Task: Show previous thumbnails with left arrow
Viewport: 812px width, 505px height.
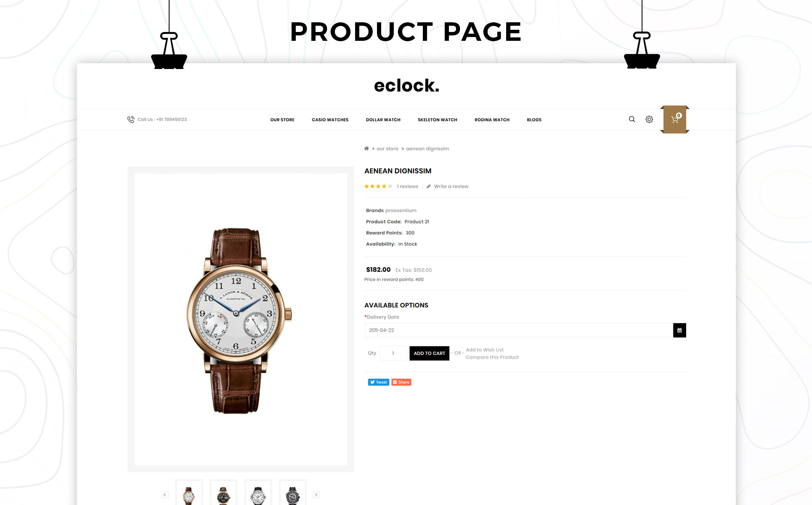Action: [165, 495]
